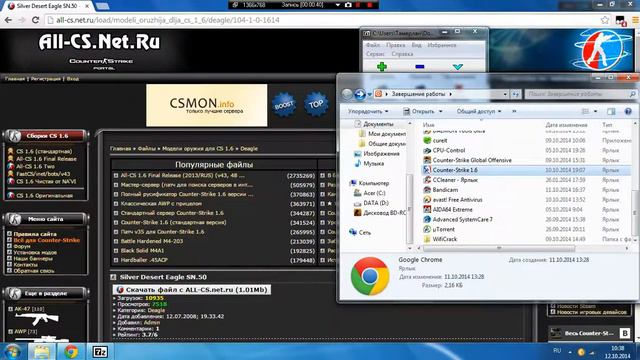Click the Bandicam screenshot camera icon
The height and width of the screenshot is (360, 640).
point(348,5)
